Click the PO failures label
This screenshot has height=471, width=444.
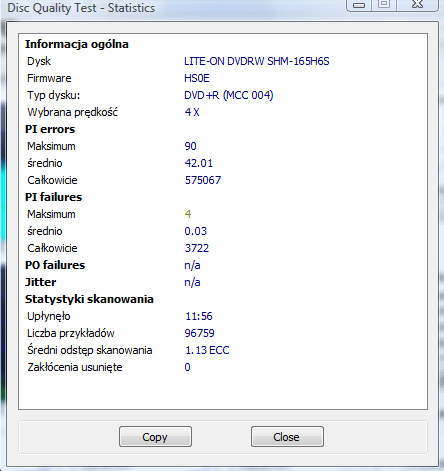click(55, 265)
